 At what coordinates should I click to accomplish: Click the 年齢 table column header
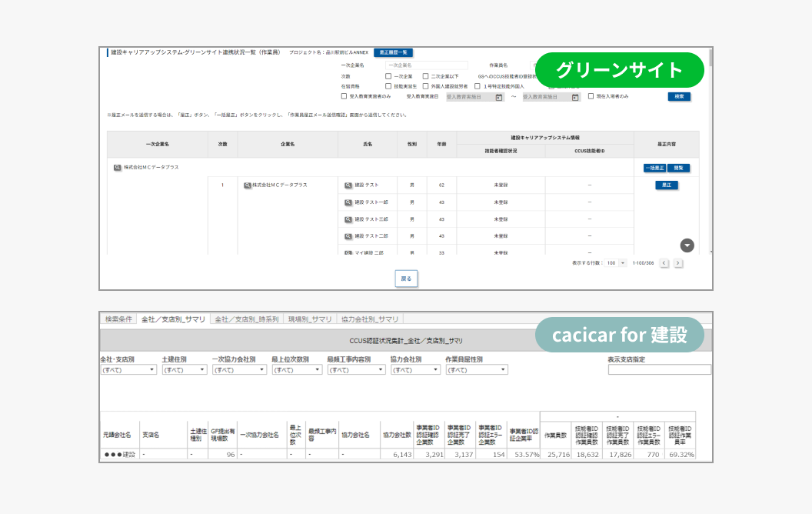[x=441, y=145]
